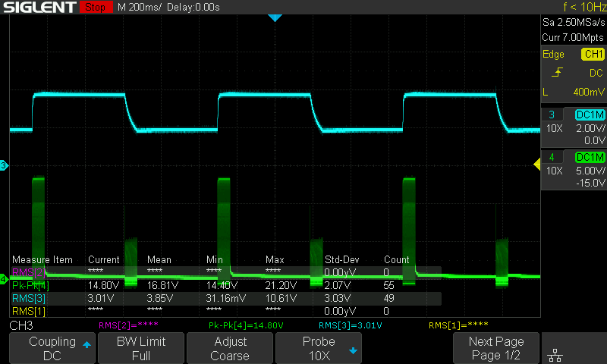Click the timebase M 200ms/ readout
The height and width of the screenshot is (364, 607).
pyautogui.click(x=140, y=7)
